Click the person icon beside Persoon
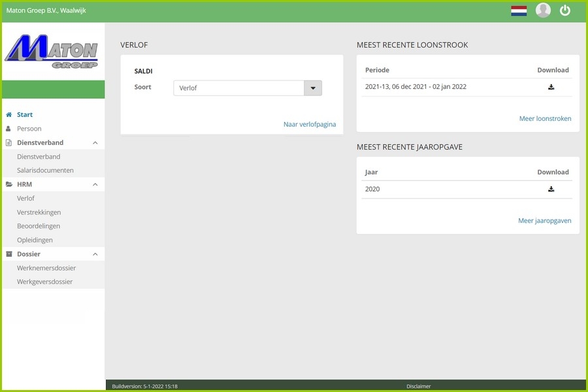The image size is (588, 392). point(9,129)
